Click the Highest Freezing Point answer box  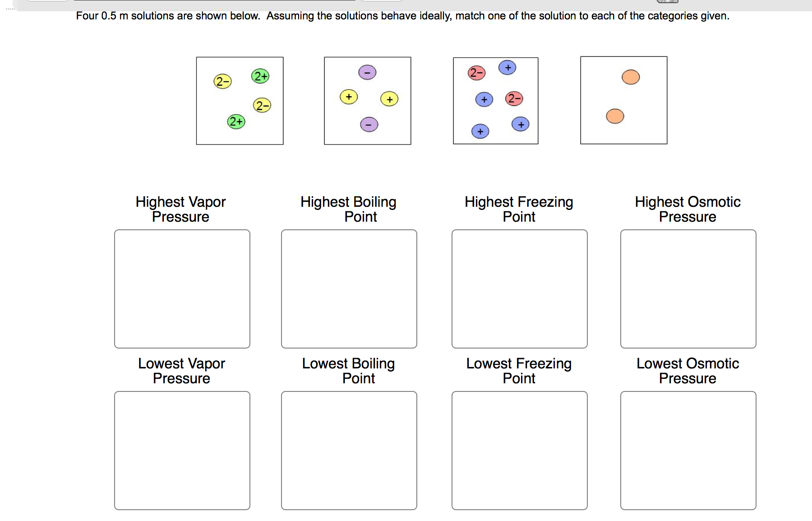[x=519, y=288]
